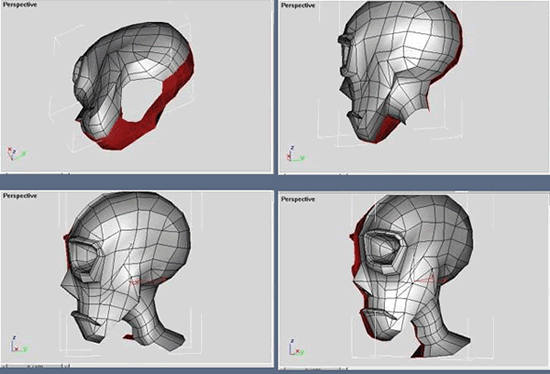
Task: Click Perspective label of viewport with hollow open-sided mesh
Action: 20,5
